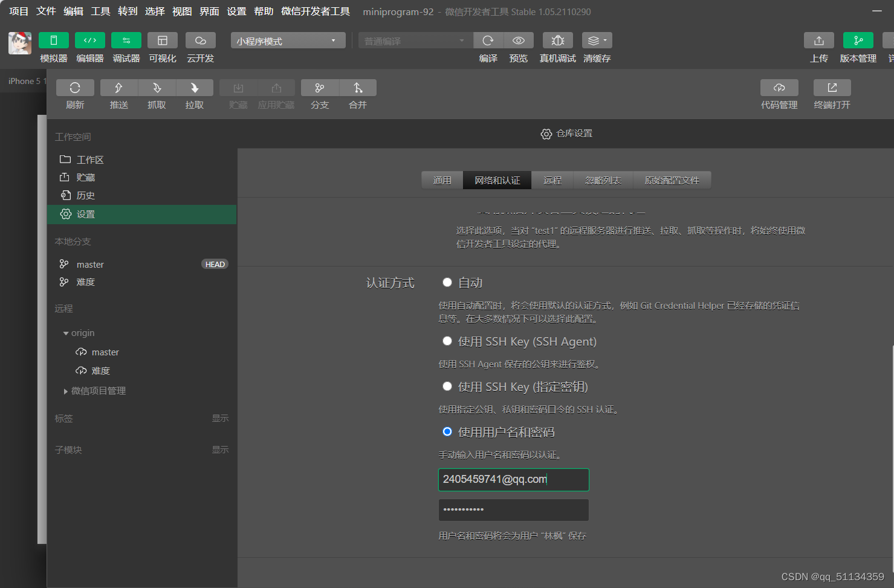Open the 视图 menu
894x588 pixels.
(x=182, y=11)
